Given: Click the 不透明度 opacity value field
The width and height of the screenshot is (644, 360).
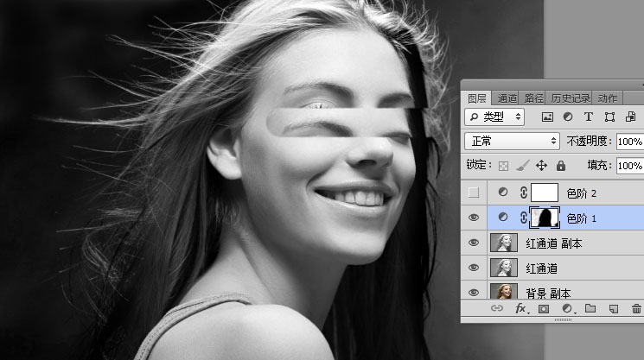Looking at the screenshot, I should [x=628, y=141].
